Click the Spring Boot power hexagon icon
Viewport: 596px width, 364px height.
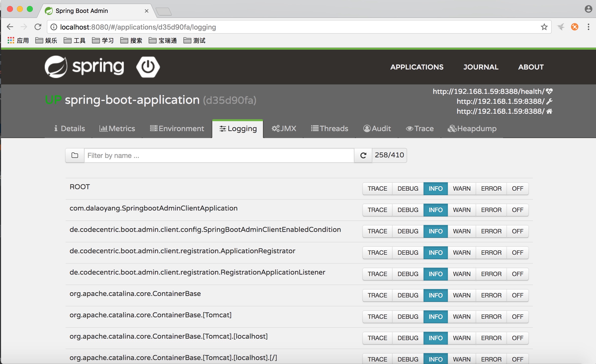coord(148,67)
